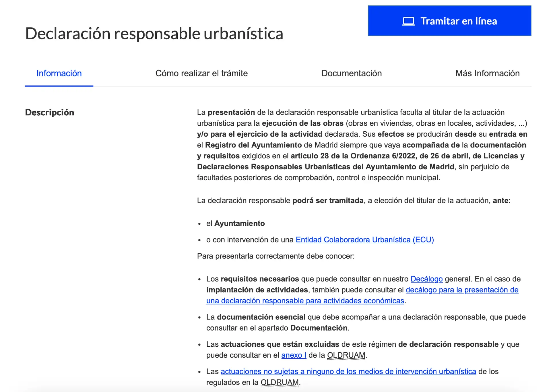Click the Descripción section heading

point(50,112)
